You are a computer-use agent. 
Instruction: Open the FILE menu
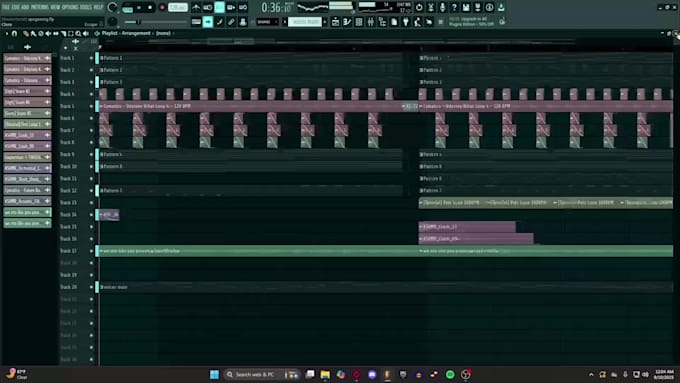click(x=6, y=7)
